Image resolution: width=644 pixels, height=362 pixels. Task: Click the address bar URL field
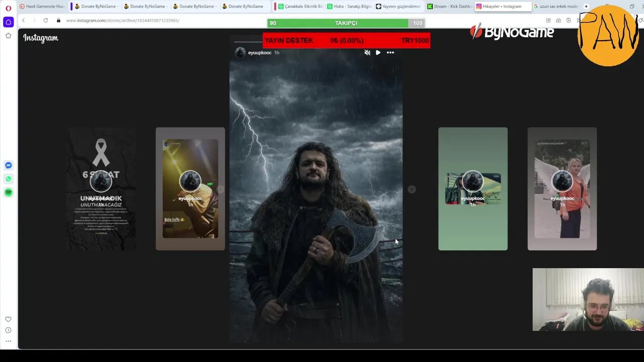[123, 21]
